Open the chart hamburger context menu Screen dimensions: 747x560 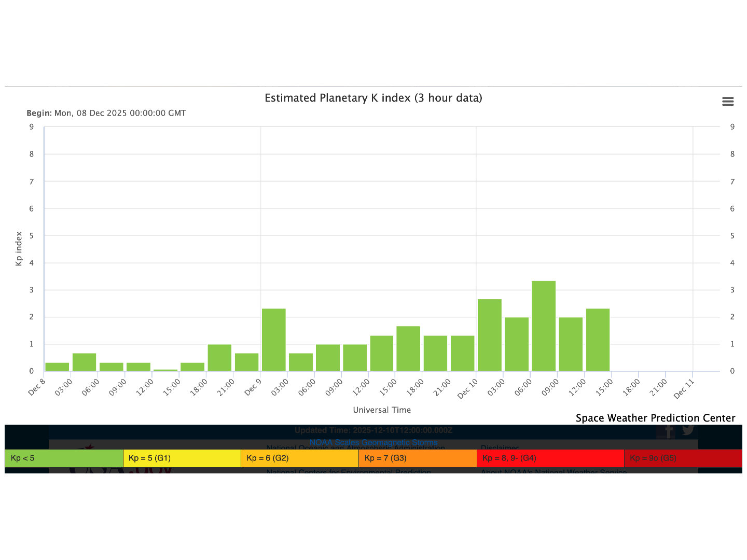728,102
